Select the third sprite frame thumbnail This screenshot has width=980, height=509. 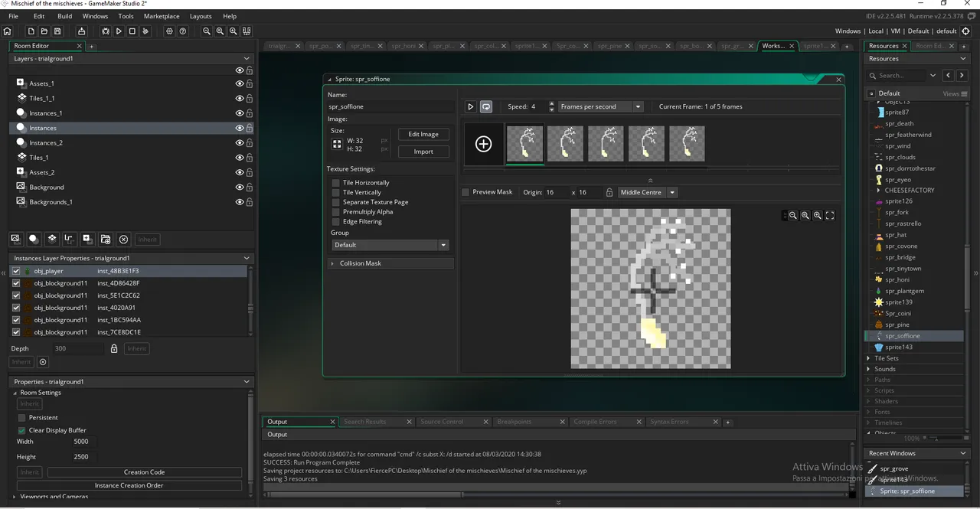(x=606, y=144)
